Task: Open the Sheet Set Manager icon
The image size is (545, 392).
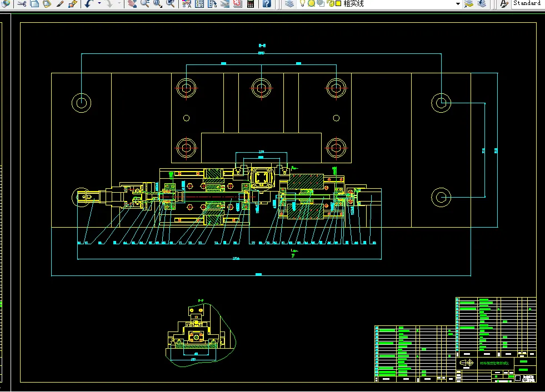Action: pyautogui.click(x=225, y=4)
